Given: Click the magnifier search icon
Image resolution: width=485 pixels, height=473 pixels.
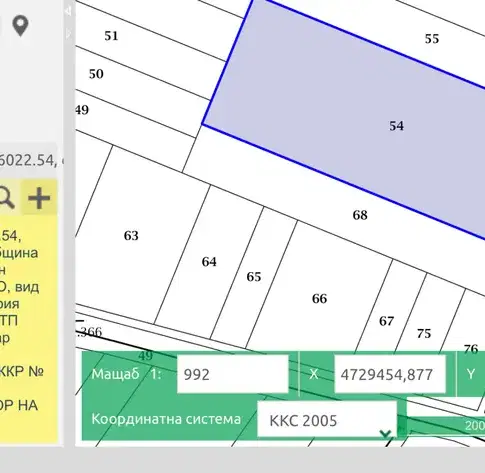Looking at the screenshot, I should [7, 198].
